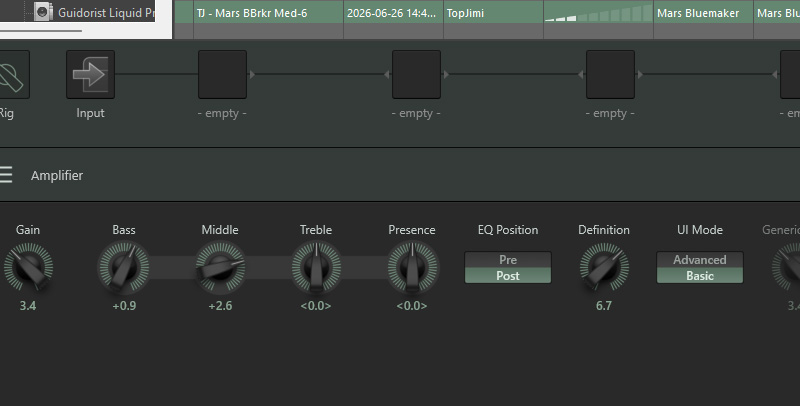
Task: Click the Gain value 3.4
Action: click(28, 306)
